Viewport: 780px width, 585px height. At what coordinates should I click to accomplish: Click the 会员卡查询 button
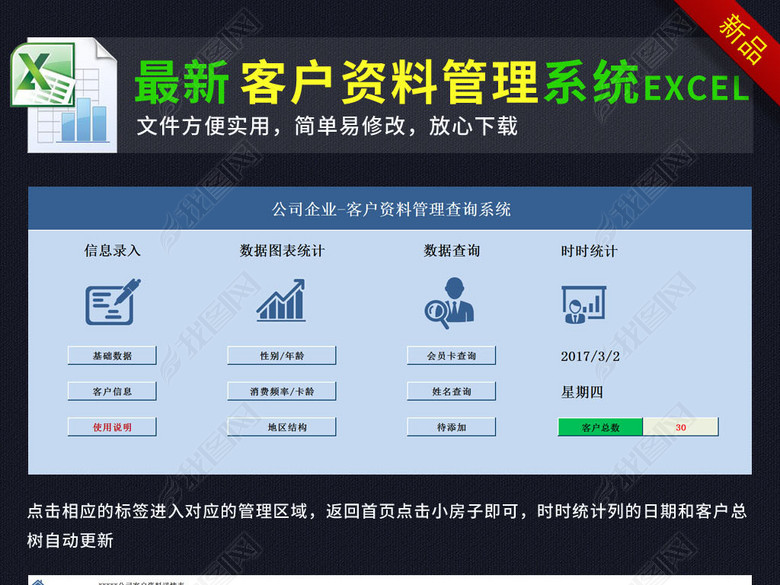click(452, 356)
